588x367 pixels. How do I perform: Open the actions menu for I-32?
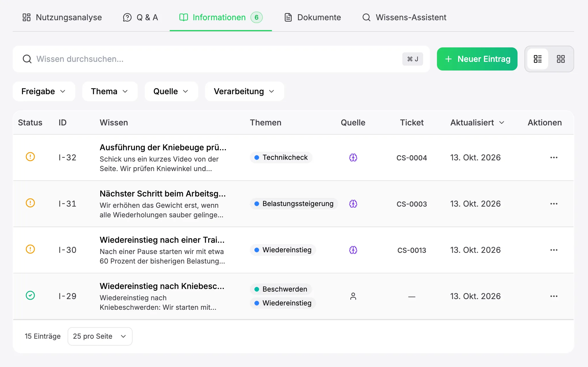click(554, 157)
